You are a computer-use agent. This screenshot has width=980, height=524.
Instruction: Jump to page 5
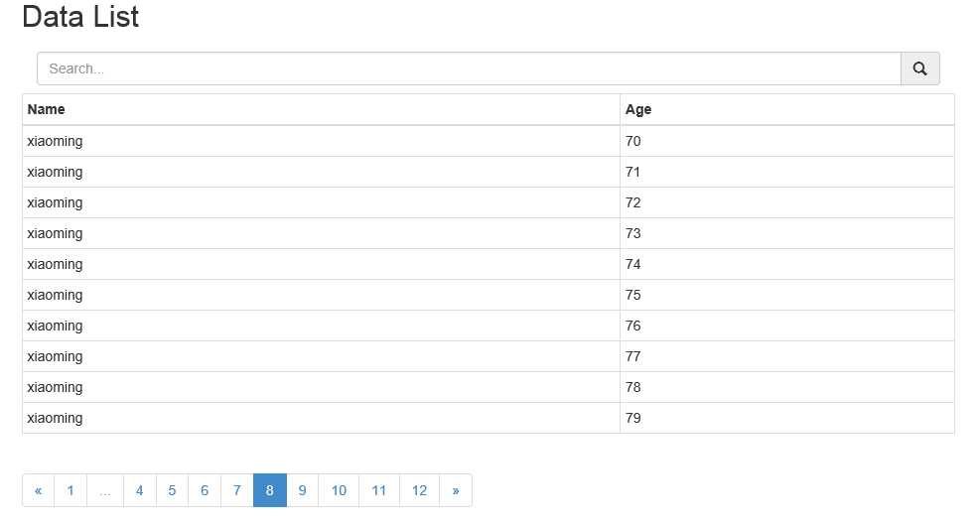[x=172, y=490]
